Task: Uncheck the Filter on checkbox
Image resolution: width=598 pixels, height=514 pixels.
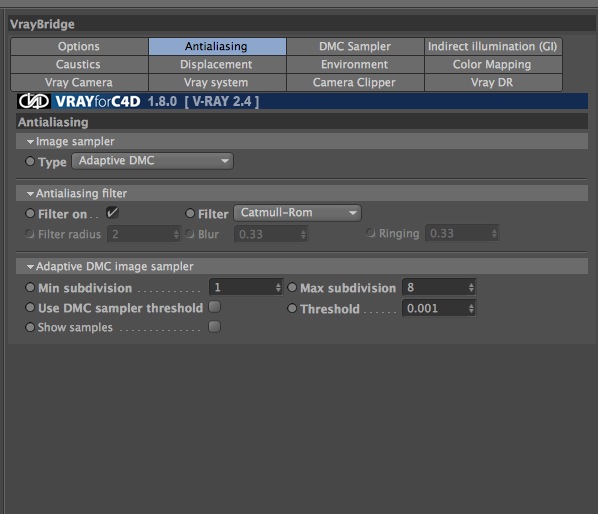Action: pyautogui.click(x=113, y=212)
